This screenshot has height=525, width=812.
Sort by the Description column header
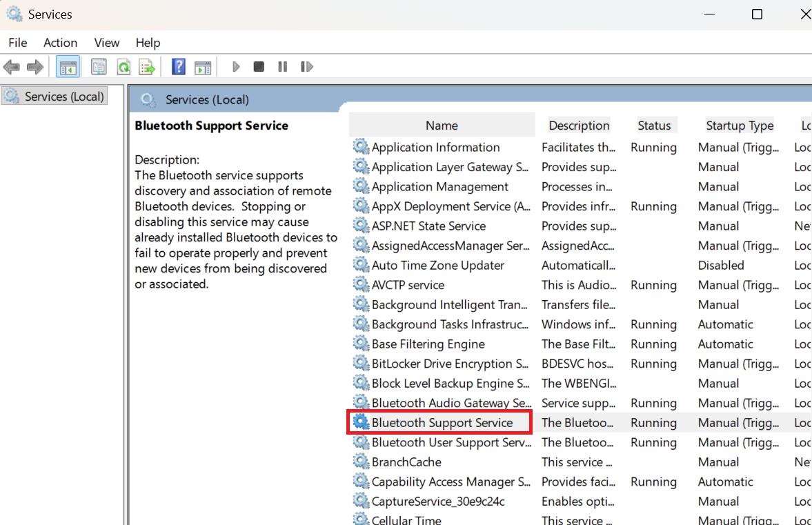click(579, 126)
